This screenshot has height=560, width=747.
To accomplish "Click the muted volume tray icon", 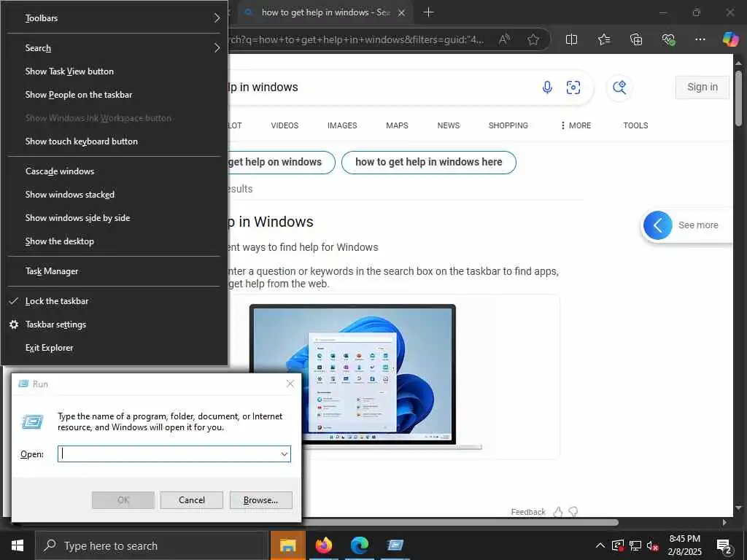I will click(x=653, y=545).
